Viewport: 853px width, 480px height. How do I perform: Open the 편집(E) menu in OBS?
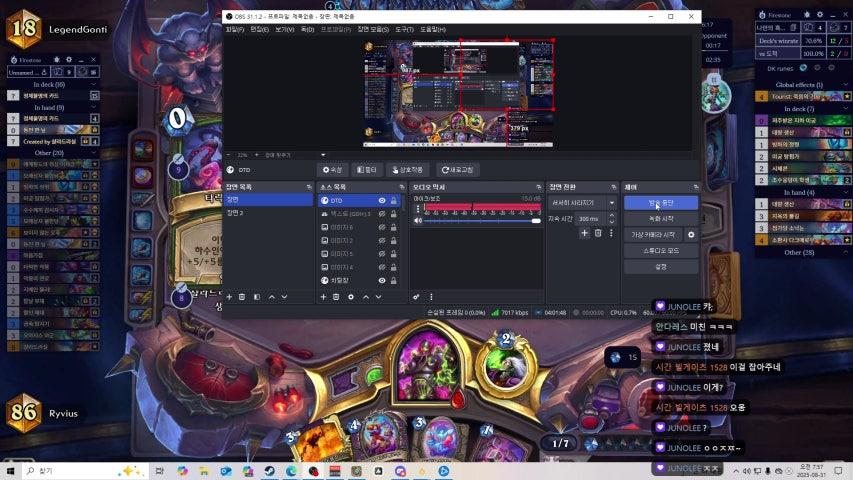click(259, 29)
